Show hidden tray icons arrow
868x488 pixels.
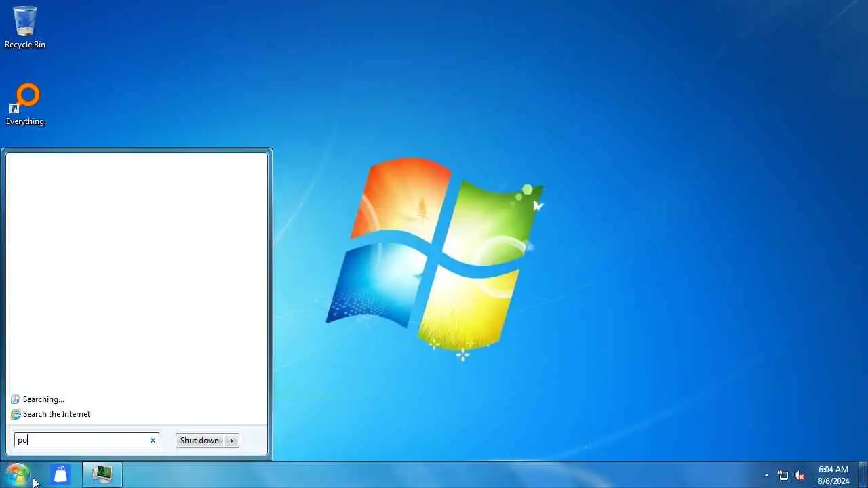[766, 476]
